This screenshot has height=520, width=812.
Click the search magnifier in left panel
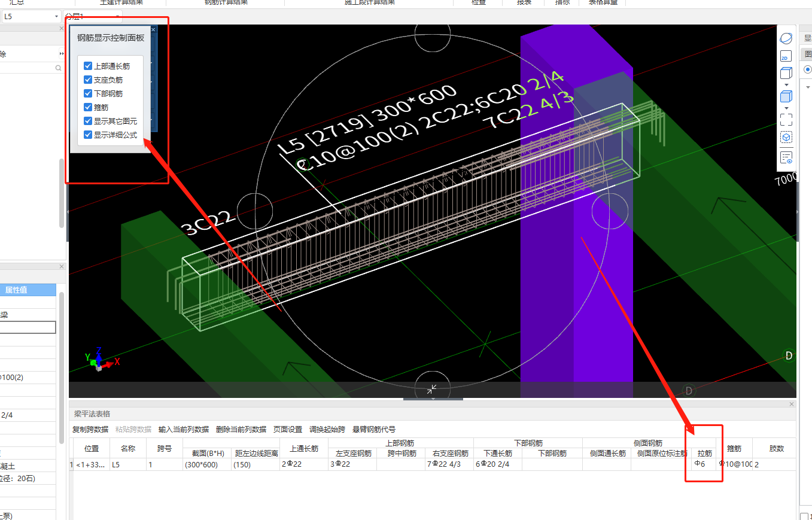click(x=58, y=68)
